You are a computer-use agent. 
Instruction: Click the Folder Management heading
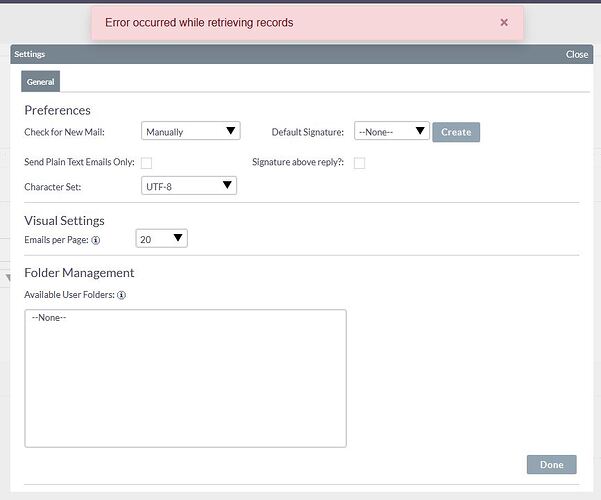(79, 273)
